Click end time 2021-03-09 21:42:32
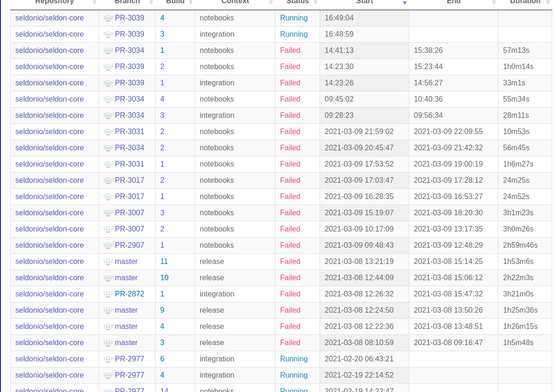This screenshot has height=392, width=556. 448,148
